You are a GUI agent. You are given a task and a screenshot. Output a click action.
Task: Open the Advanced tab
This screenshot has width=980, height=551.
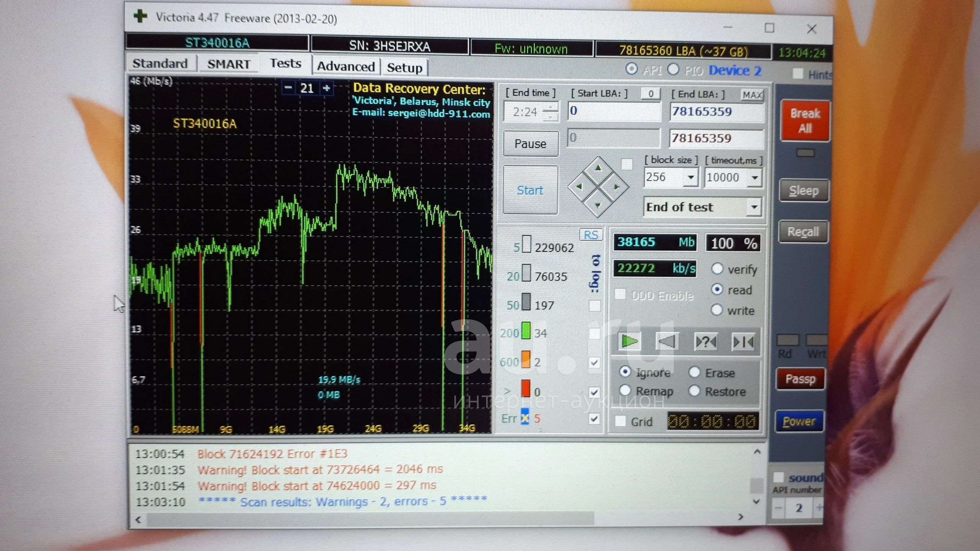(x=346, y=66)
